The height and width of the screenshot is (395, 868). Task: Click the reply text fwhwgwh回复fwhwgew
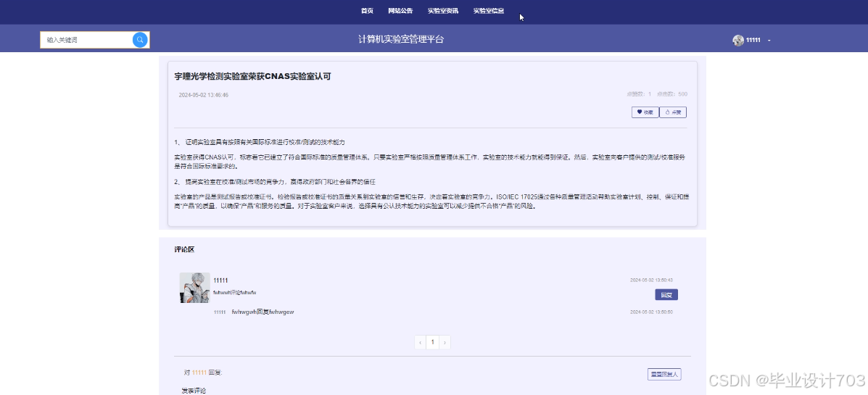[263, 312]
